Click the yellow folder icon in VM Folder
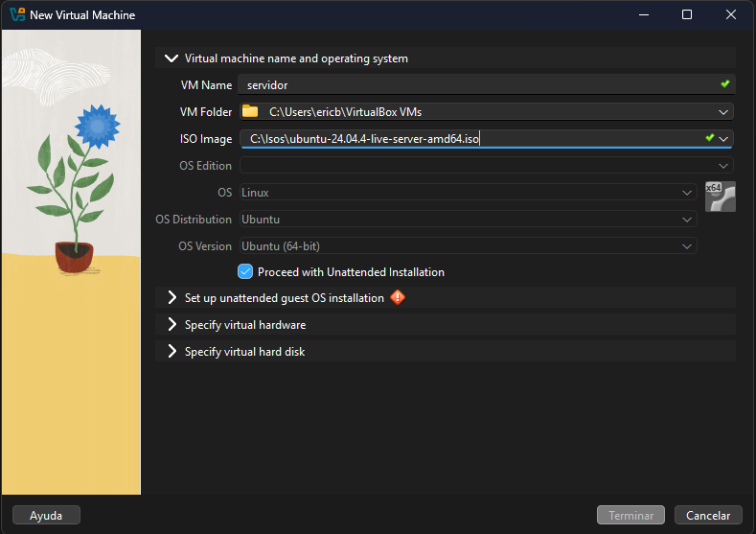 click(x=250, y=111)
